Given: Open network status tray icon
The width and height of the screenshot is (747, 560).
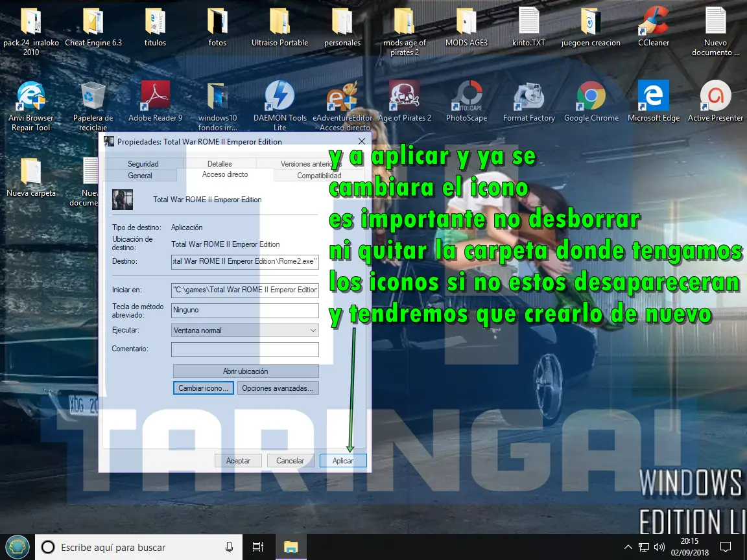Looking at the screenshot, I should 644,547.
